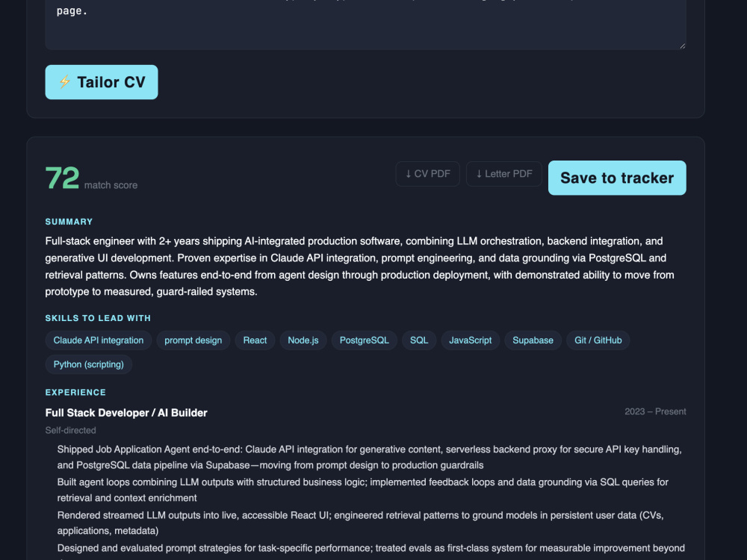The image size is (747, 560).
Task: Click the lightning bolt icon on Tailor CV
Action: pos(64,82)
